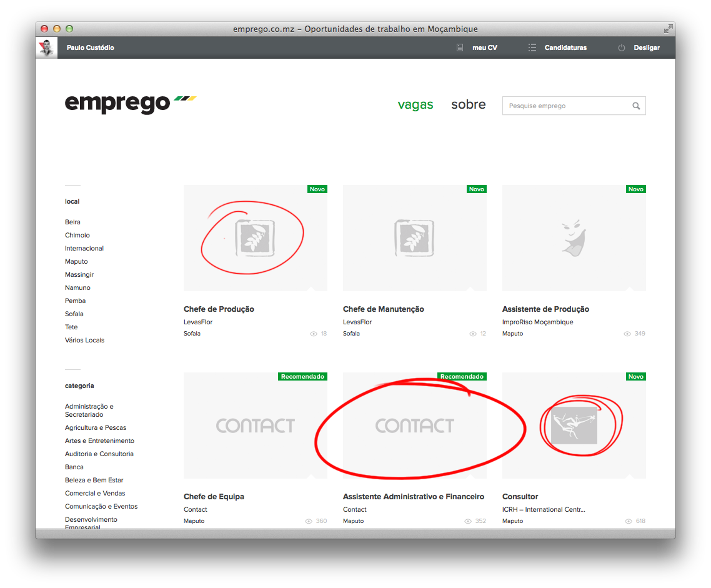
Task: Filter jobs by Pemba location
Action: [75, 301]
